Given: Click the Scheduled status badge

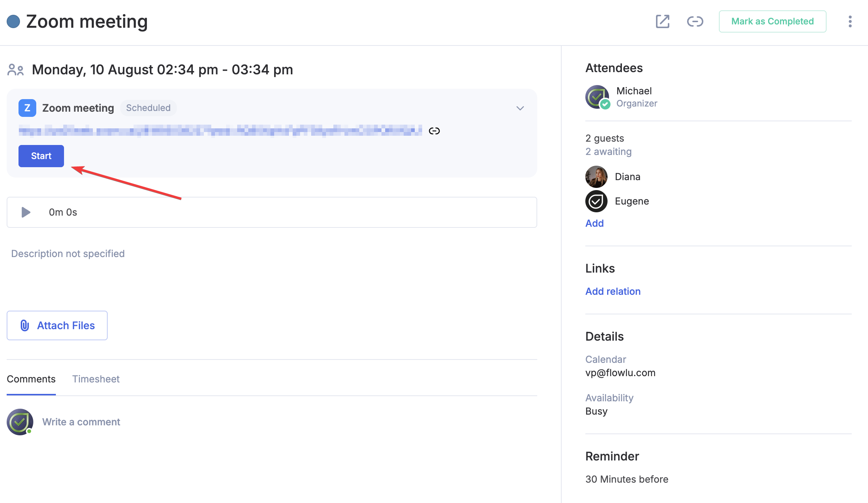Looking at the screenshot, I should coord(148,108).
